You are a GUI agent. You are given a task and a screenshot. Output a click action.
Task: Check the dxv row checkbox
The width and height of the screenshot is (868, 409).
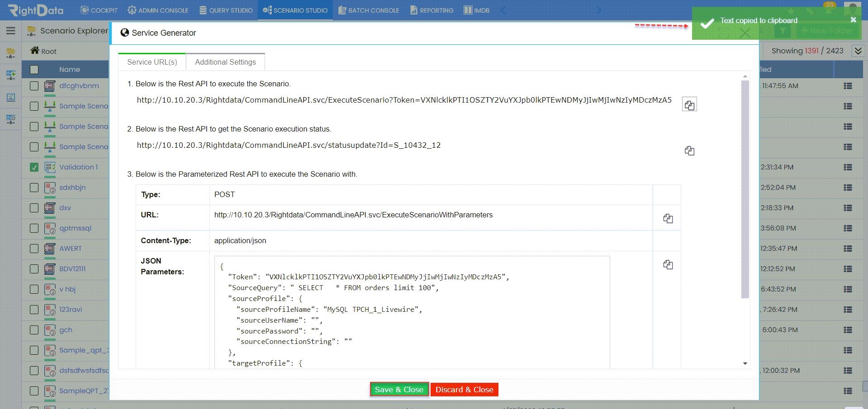(34, 208)
